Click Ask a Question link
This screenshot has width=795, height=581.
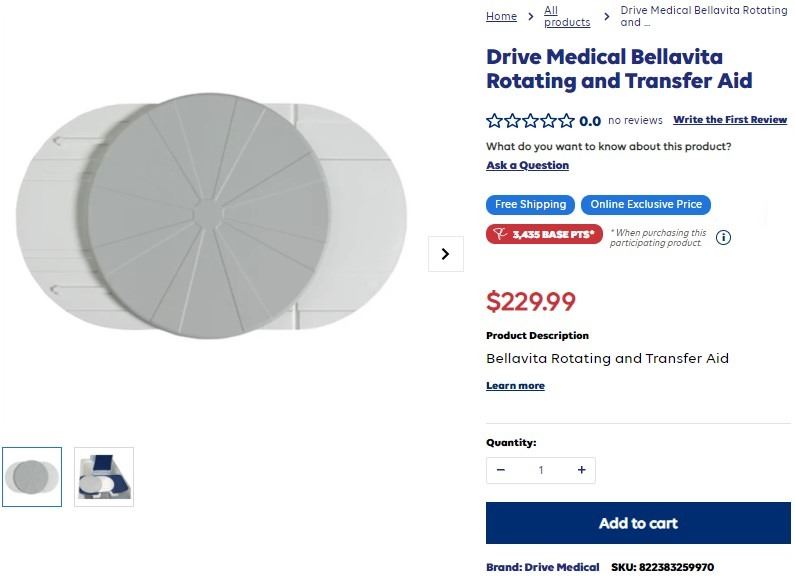click(527, 165)
